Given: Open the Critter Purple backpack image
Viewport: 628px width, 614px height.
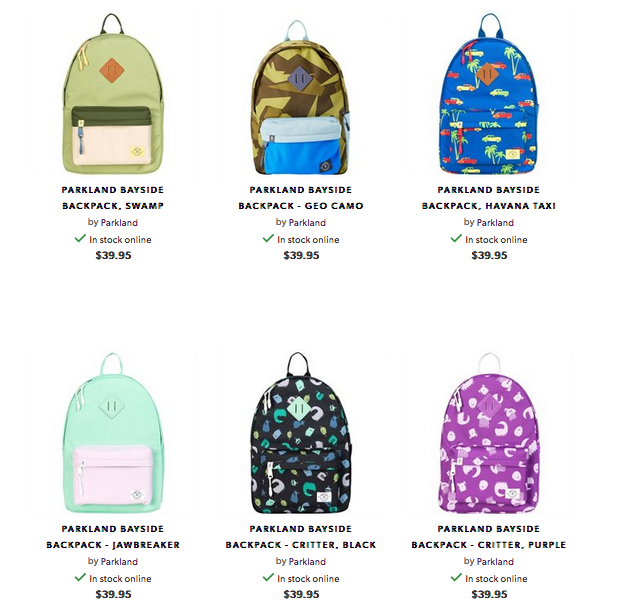Looking at the screenshot, I should coord(489,433).
